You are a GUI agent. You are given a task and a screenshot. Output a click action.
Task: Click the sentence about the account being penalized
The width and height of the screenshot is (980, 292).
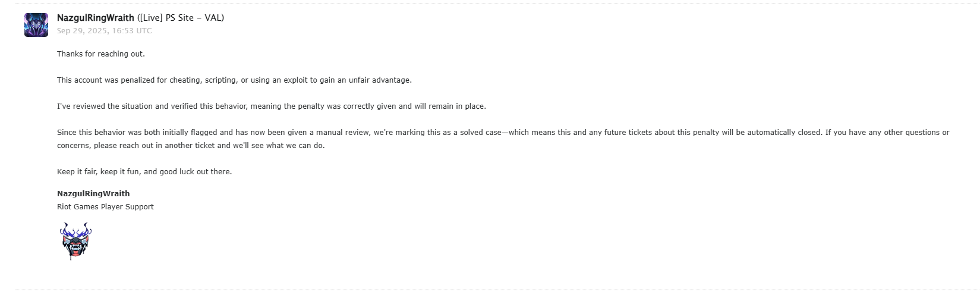[x=234, y=80]
